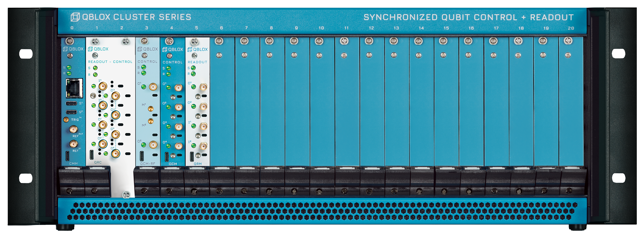Select the O6 SMA connector on the QRC module
Image resolution: width=644 pixels, height=240 pixels.
tap(115, 154)
